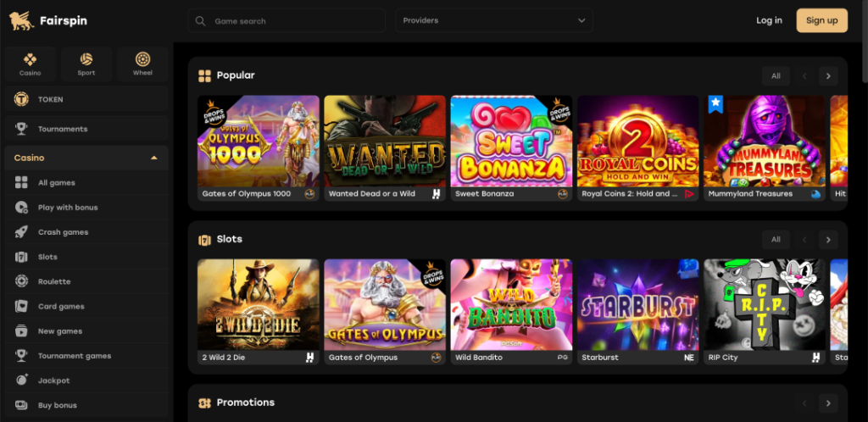Open Sweet Bonanza game thumbnail
Screen dimensions: 868x422
coord(511,141)
